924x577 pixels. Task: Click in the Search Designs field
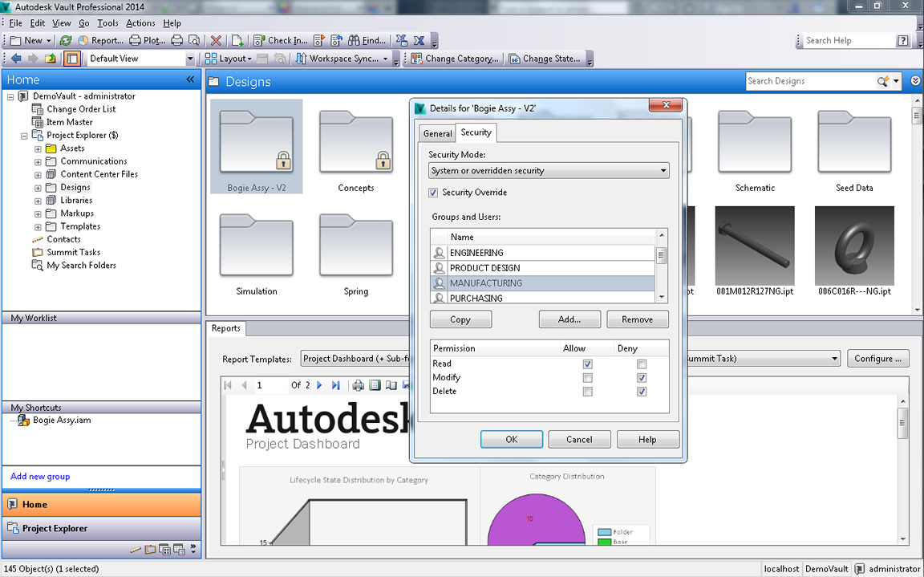tap(812, 81)
